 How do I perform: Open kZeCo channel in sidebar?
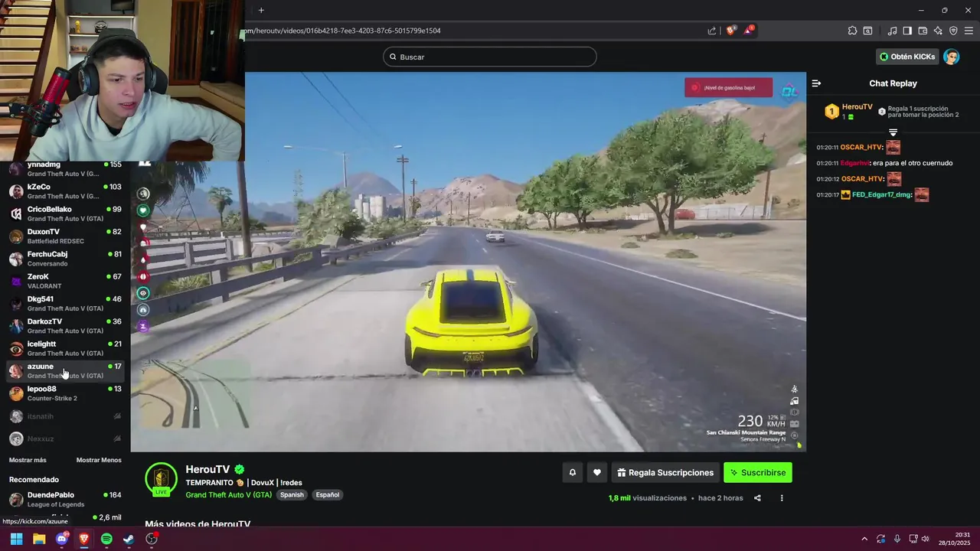[65, 191]
